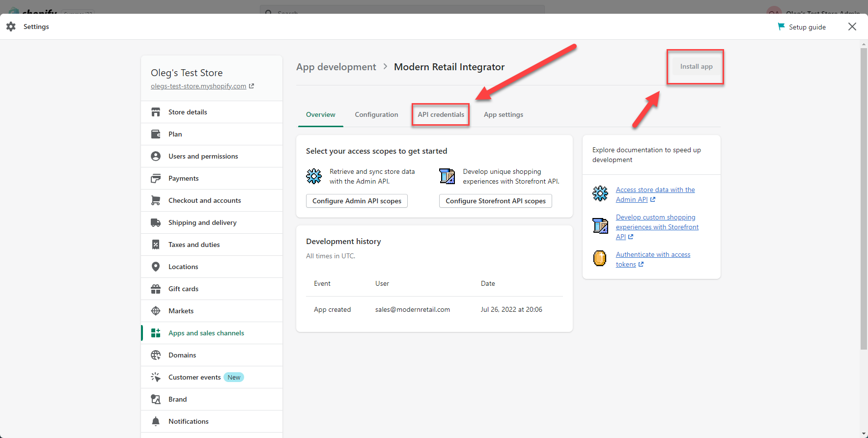The height and width of the screenshot is (438, 868).
Task: Go back to App development breadcrumb
Action: (x=336, y=67)
